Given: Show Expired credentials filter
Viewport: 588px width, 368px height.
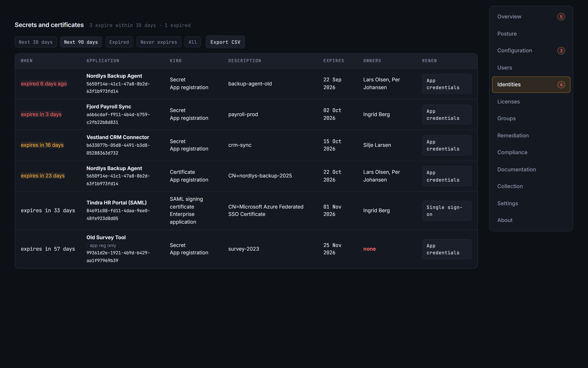Looking at the screenshot, I should (x=119, y=42).
